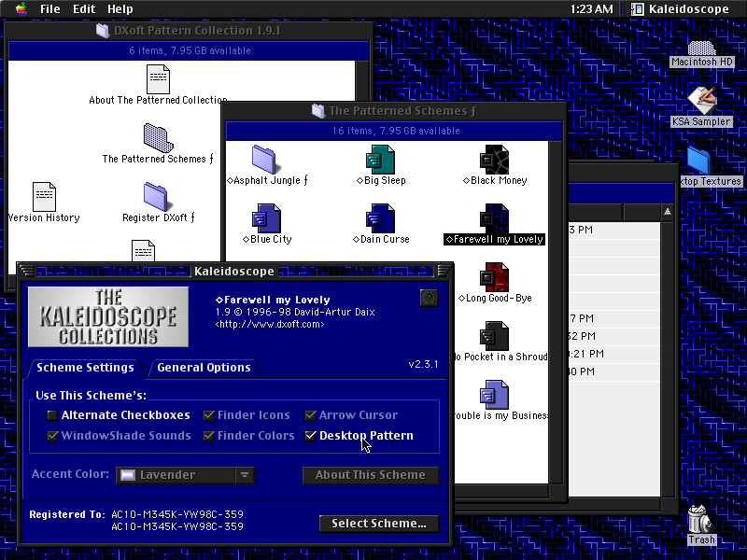Open The Patterned Schemes folder icon in DXoft window
The height and width of the screenshot is (560, 747).
[158, 138]
